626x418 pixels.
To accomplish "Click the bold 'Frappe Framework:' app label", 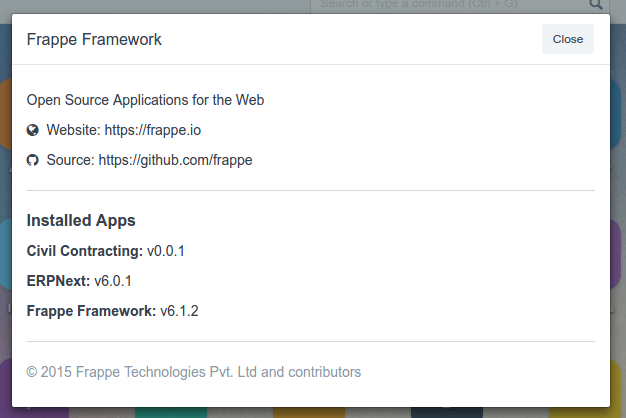I will pos(91,311).
